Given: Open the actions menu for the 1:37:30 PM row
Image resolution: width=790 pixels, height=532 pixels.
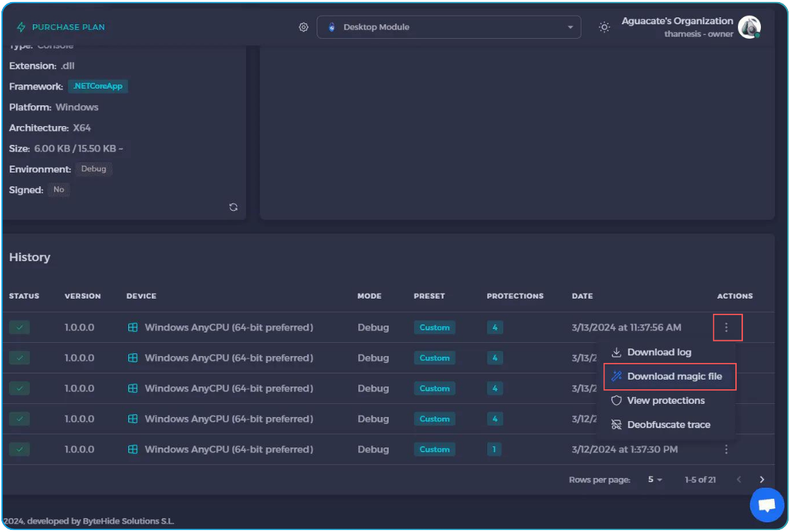Looking at the screenshot, I should pyautogui.click(x=726, y=450).
